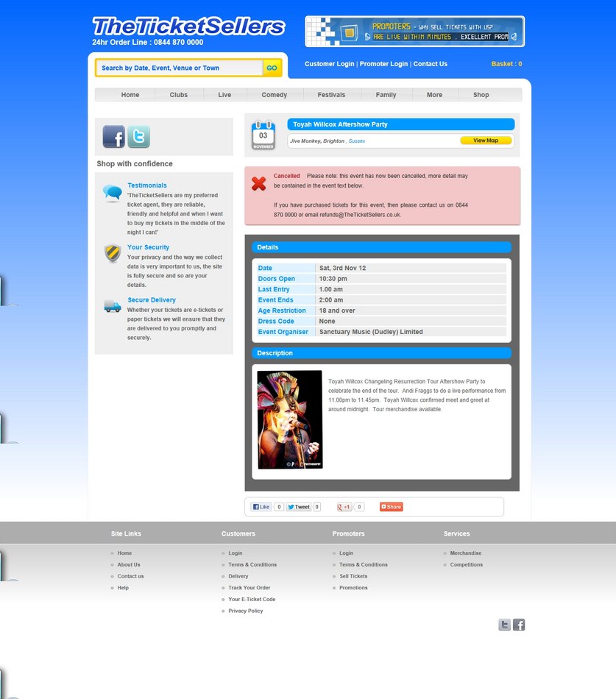616x699 pixels.
Task: Click the Facebook Like count box
Action: click(x=279, y=507)
